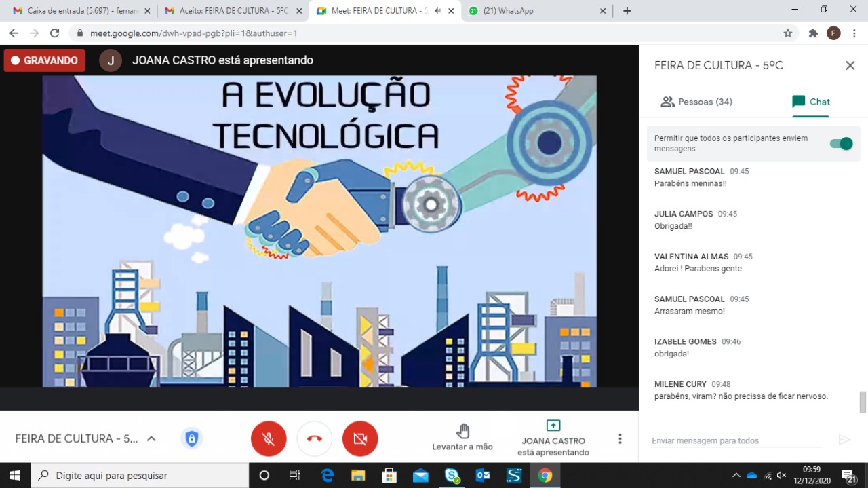Turn on the camera
This screenshot has height=488, width=868.
tap(360, 439)
